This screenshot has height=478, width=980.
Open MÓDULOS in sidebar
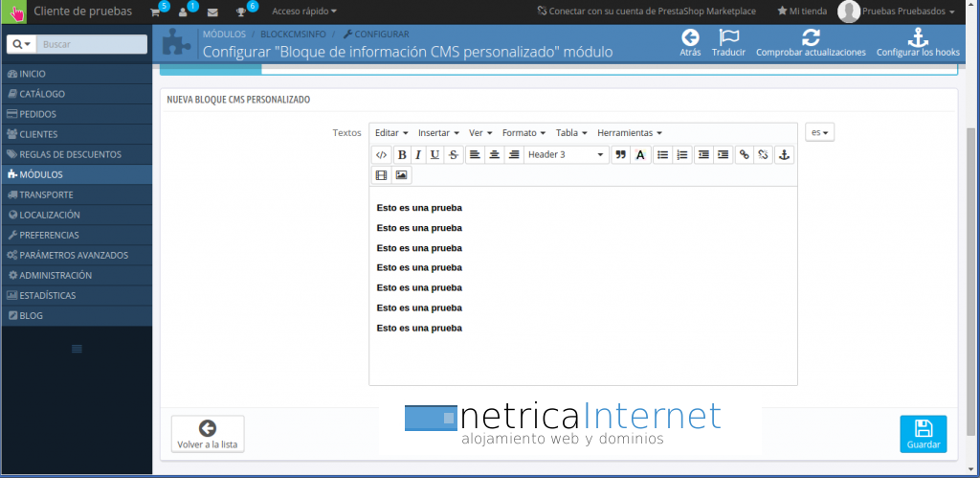(x=77, y=174)
